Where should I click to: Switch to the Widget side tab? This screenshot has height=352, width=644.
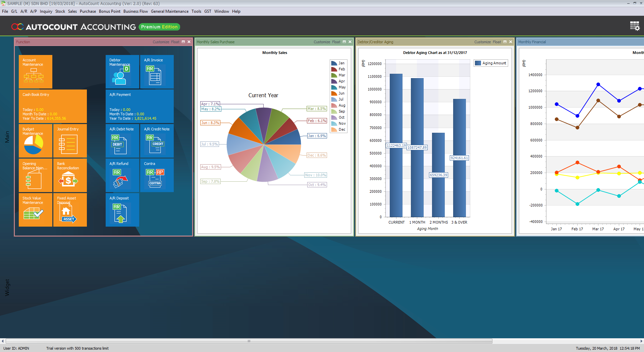(7, 287)
